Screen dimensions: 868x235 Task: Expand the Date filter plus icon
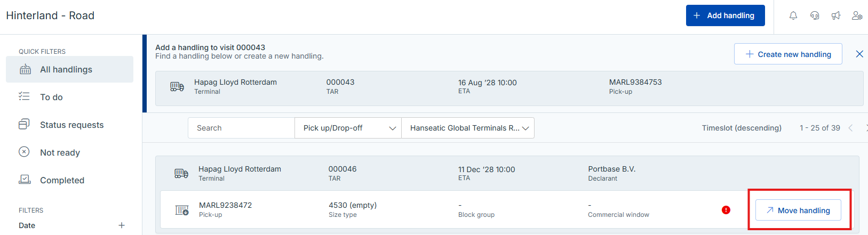tap(122, 225)
